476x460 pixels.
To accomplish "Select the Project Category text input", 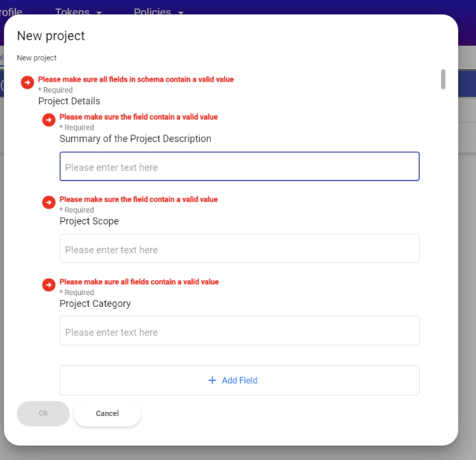I will [x=239, y=332].
